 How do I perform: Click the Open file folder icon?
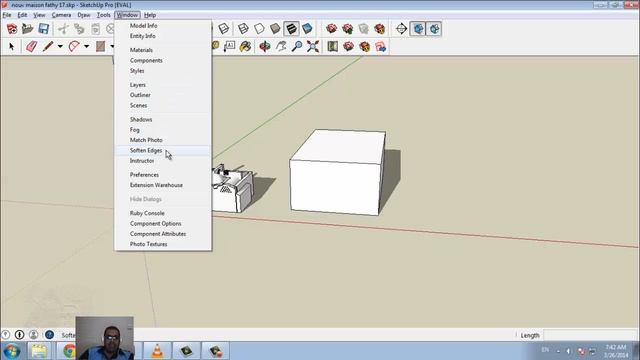[x=27, y=29]
